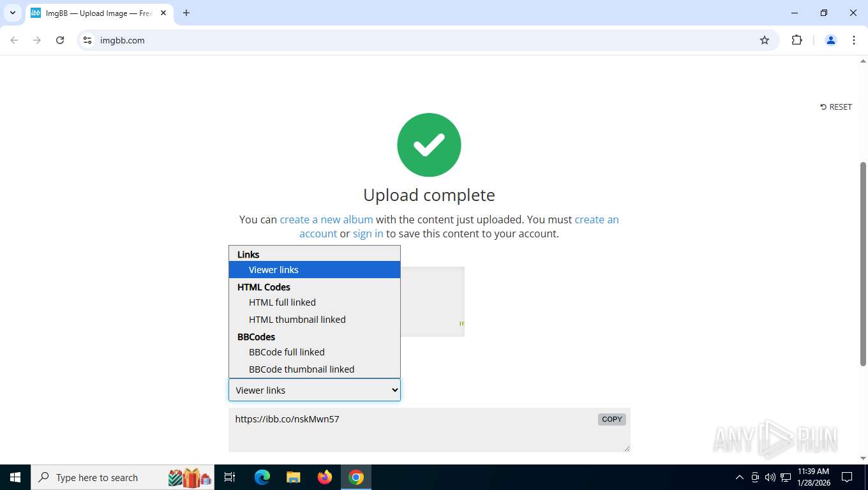The image size is (868, 490).
Task: Close the ImgBB tab
Action: point(163,13)
